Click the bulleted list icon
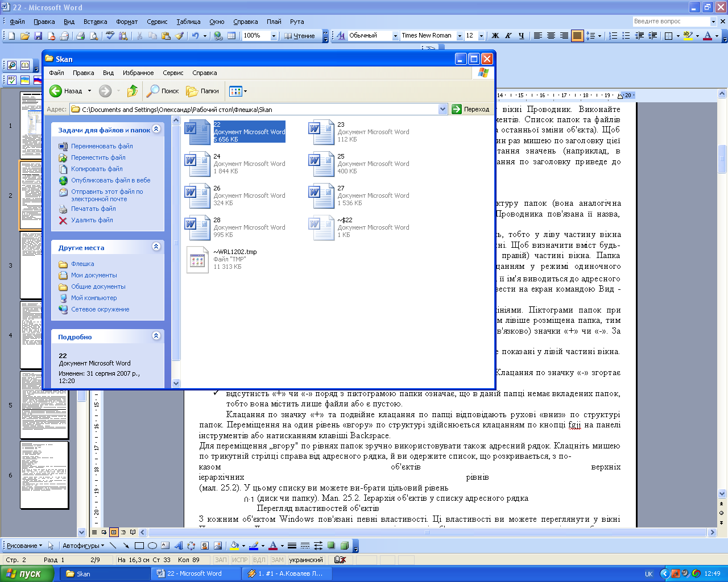The image size is (728, 582). point(626,36)
